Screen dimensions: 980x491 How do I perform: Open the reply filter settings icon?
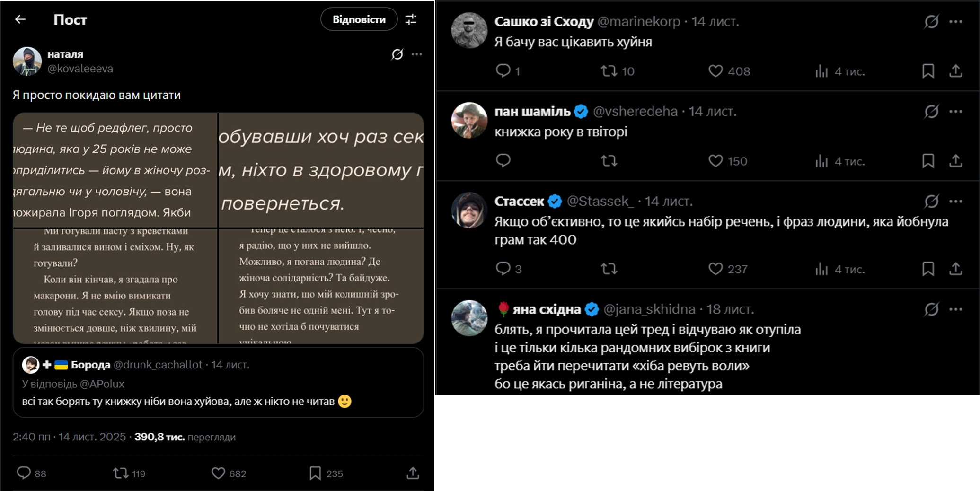[411, 19]
